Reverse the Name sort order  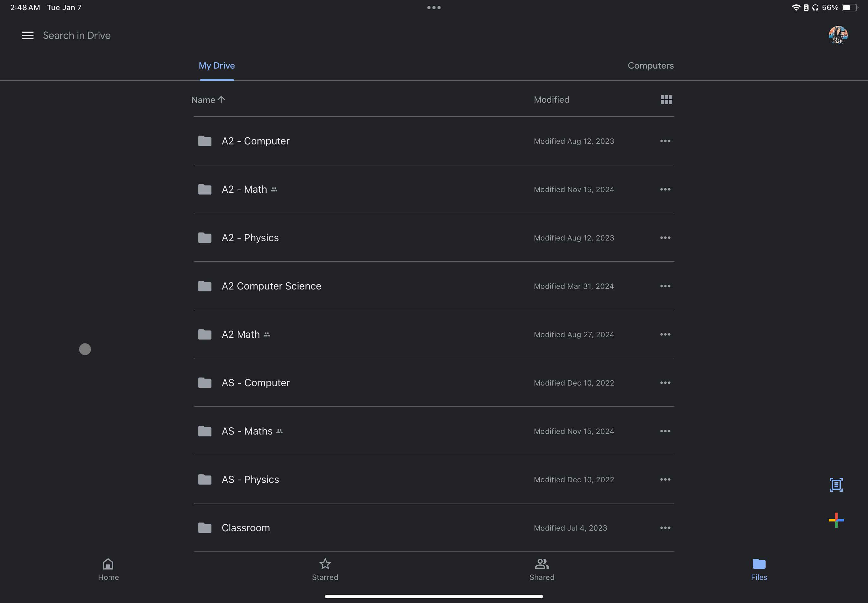(x=208, y=100)
